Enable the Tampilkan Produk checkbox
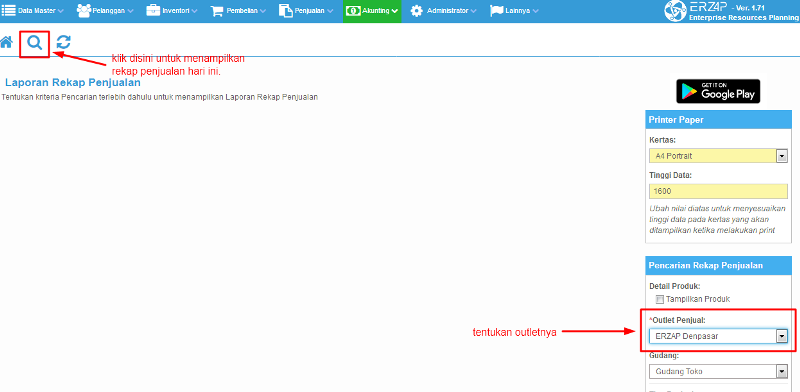The height and width of the screenshot is (392, 800). 660,300
